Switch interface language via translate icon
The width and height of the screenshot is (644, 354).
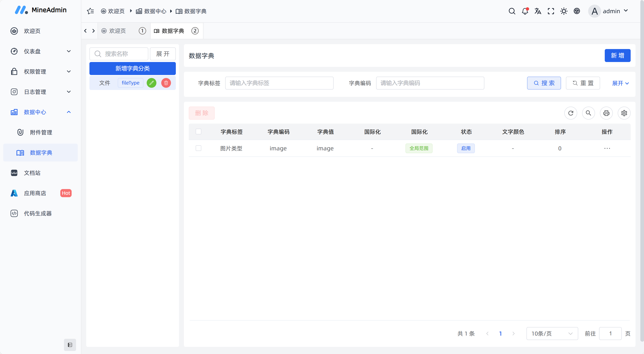pos(538,11)
